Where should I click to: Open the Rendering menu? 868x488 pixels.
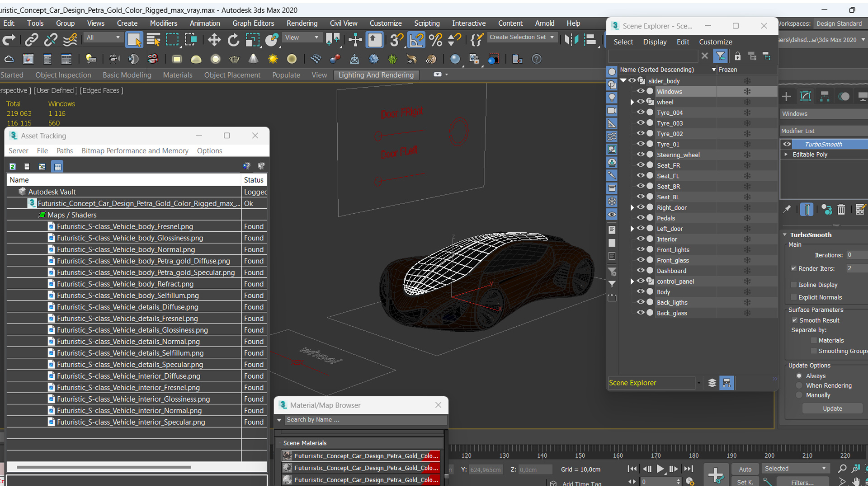pos(302,23)
